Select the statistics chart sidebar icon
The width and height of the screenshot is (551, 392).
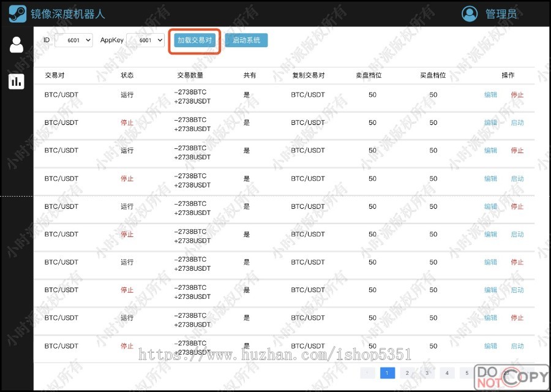coord(16,81)
